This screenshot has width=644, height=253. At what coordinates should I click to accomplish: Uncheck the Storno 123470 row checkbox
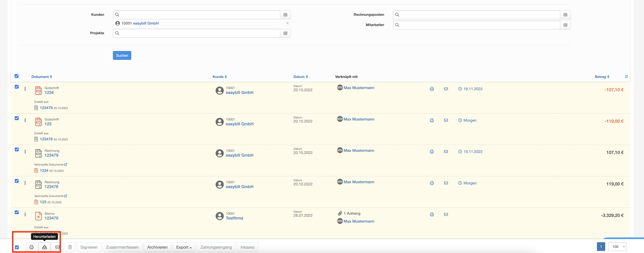17,212
